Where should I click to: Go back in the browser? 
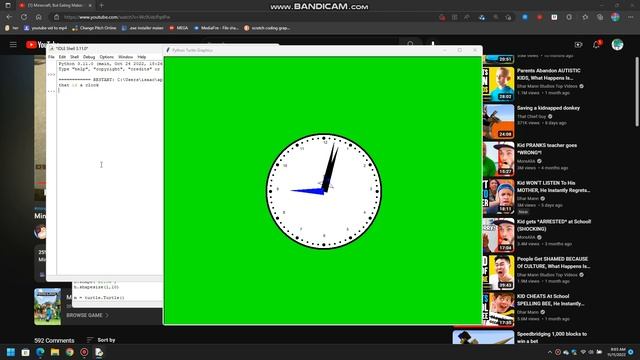(x=9, y=17)
